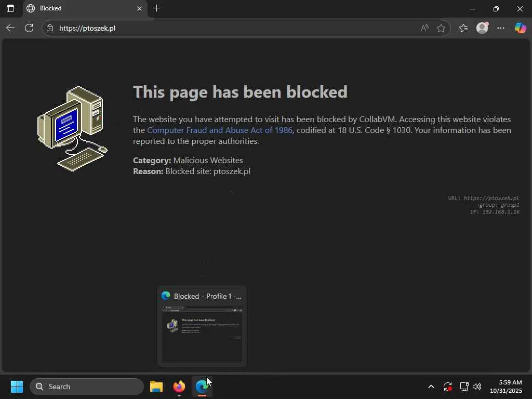Restore down the Edge window
Image resolution: width=532 pixels, height=399 pixels.
tap(496, 9)
